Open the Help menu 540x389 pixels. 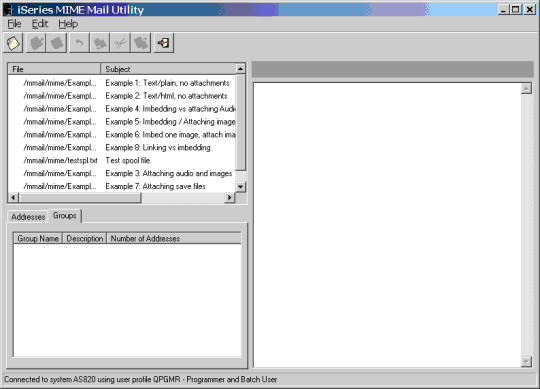(x=68, y=24)
